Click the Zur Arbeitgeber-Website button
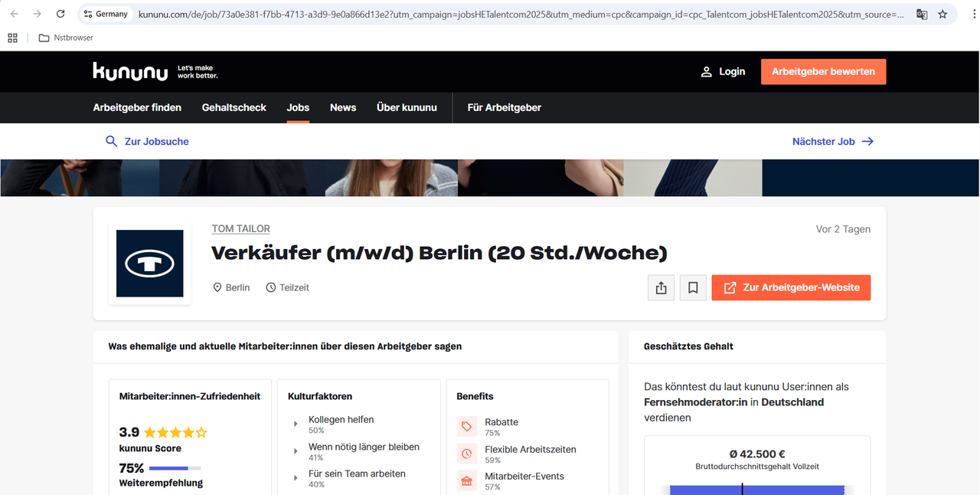This screenshot has width=980, height=495. tap(791, 287)
